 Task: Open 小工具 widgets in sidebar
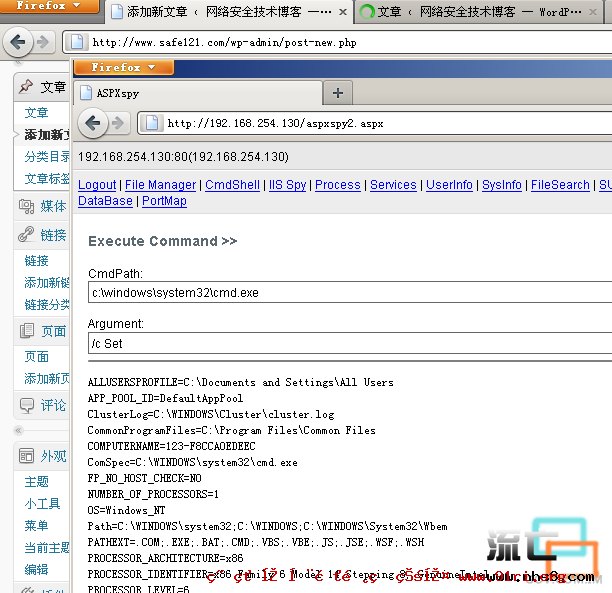point(42,504)
